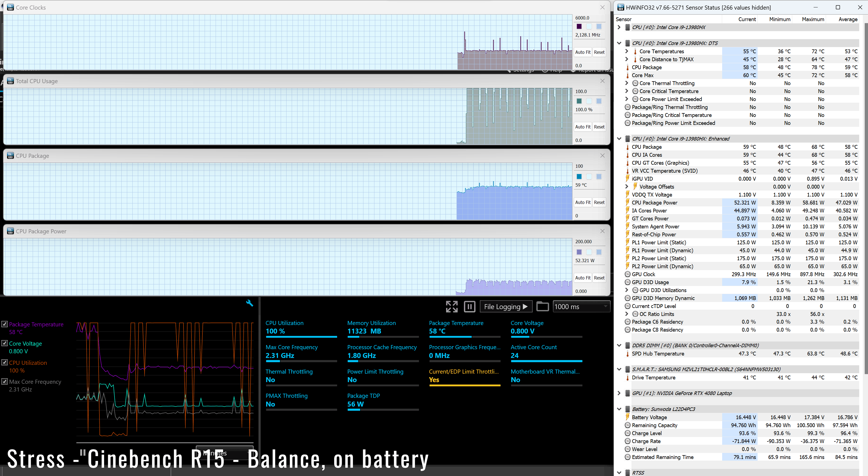The width and height of the screenshot is (868, 476).
Task: Click the Core Clocks window title icon
Action: 10,7
